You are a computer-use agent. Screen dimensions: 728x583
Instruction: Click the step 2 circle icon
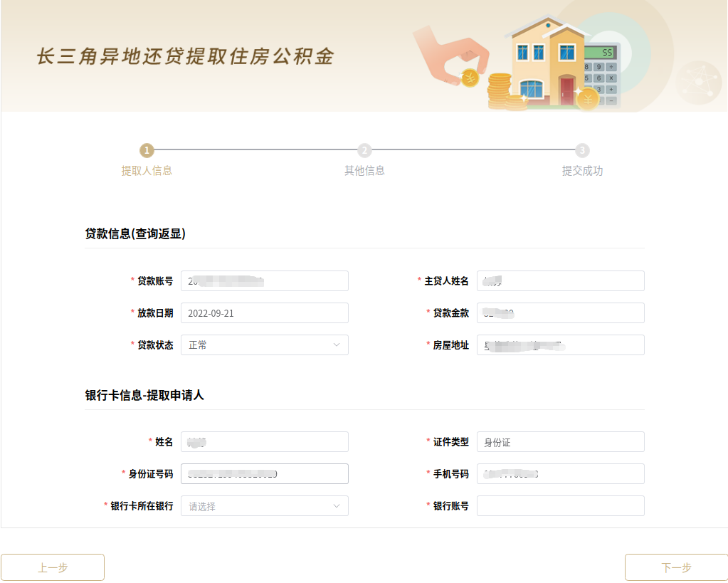click(x=364, y=152)
